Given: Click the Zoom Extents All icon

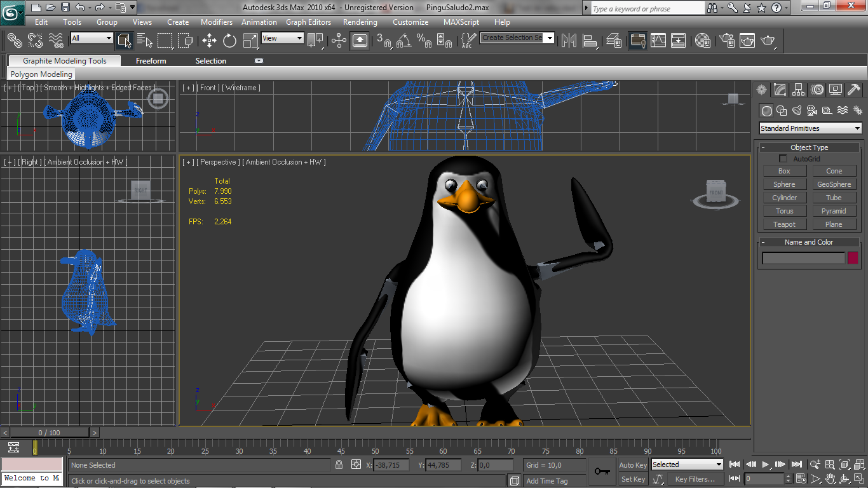Looking at the screenshot, I should 858,464.
